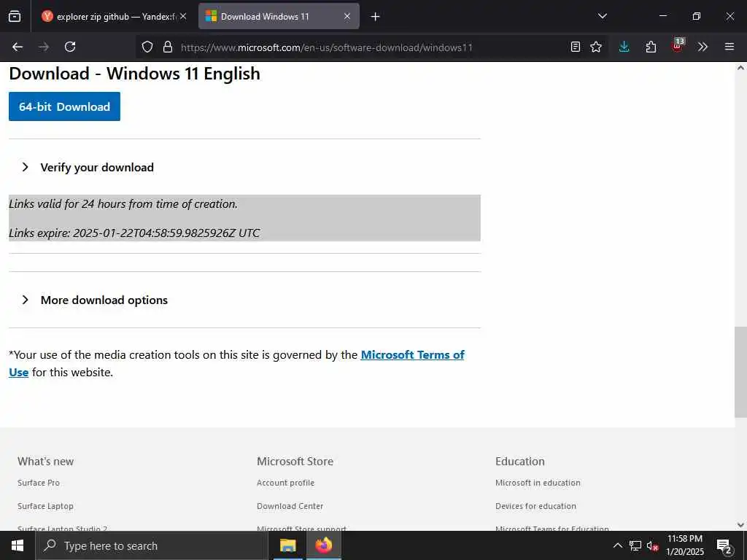Screen dimensions: 747x560
Task: Focus the microsoft.com URL address bar
Action: coord(326,47)
